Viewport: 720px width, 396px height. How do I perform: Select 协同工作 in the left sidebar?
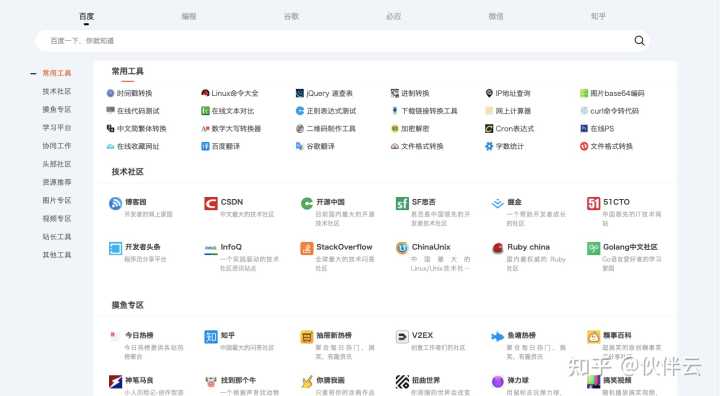(56, 146)
